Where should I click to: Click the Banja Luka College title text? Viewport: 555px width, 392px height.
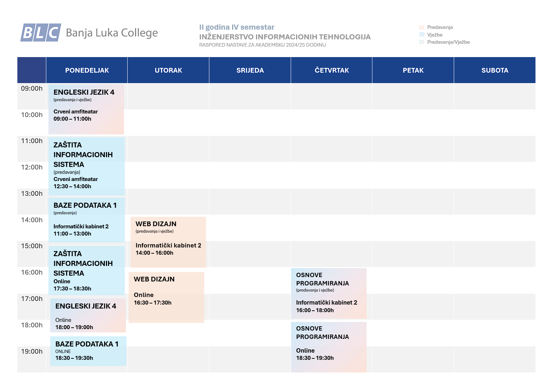tap(112, 33)
